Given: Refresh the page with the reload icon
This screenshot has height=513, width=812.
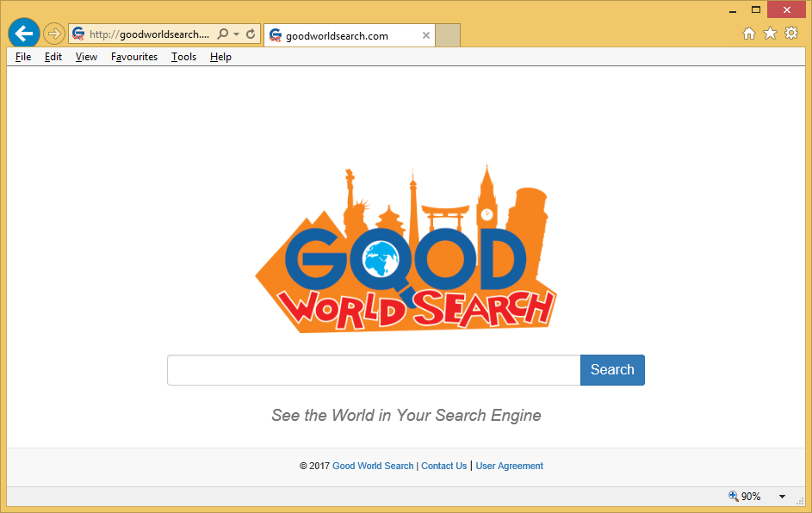Looking at the screenshot, I should click(251, 34).
